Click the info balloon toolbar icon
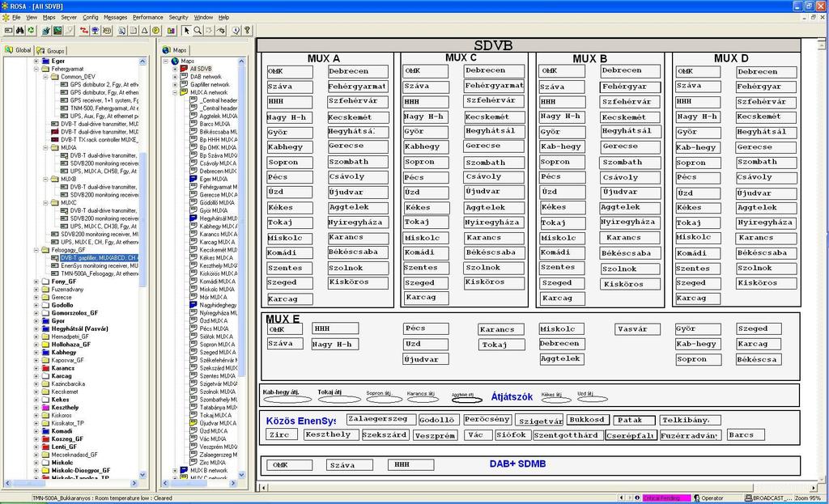 [236, 31]
